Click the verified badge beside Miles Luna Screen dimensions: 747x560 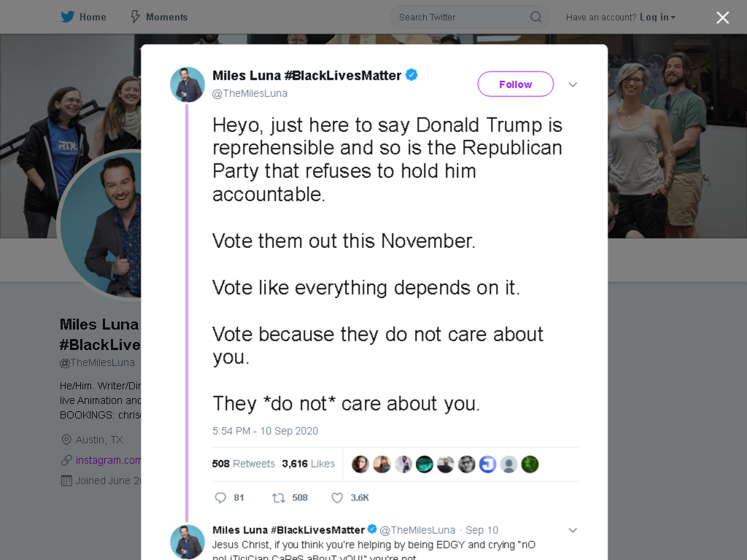click(x=411, y=75)
